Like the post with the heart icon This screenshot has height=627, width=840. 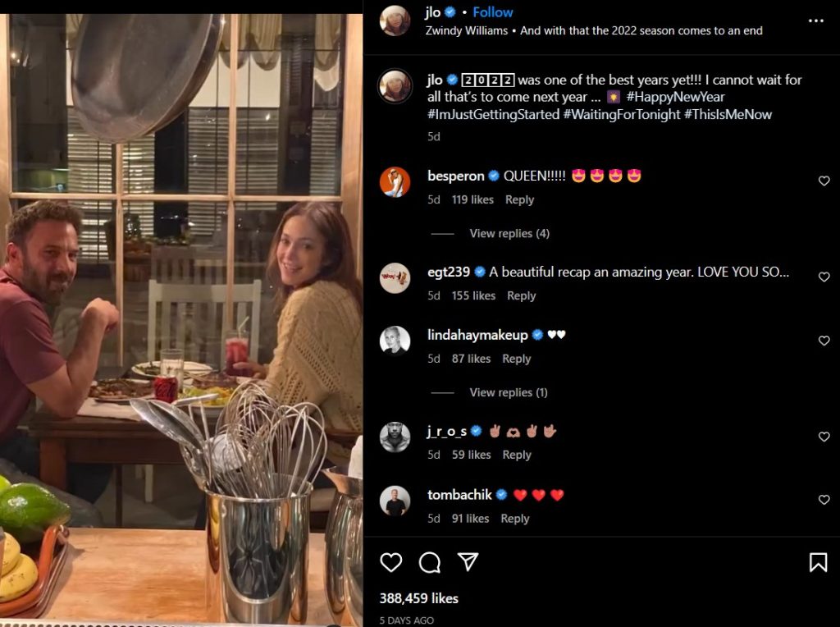(x=391, y=562)
